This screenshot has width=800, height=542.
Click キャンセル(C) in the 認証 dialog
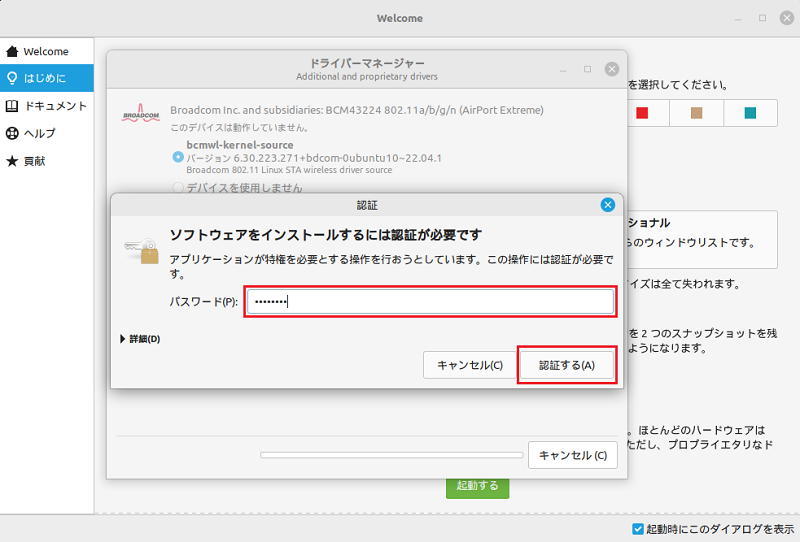click(x=470, y=365)
